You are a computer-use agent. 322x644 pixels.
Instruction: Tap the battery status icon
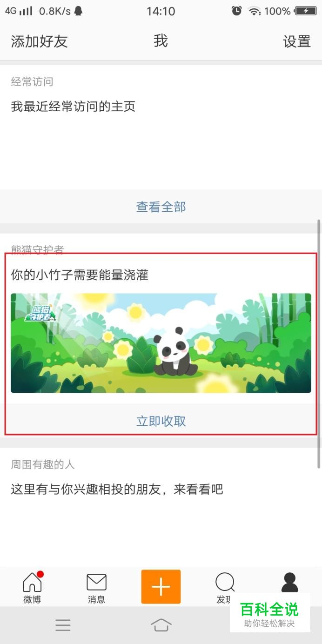306,11
